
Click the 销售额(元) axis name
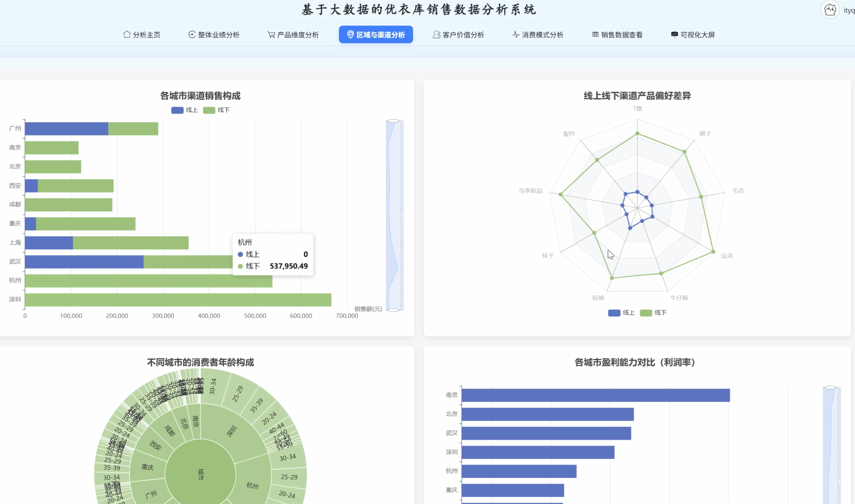coord(368,309)
